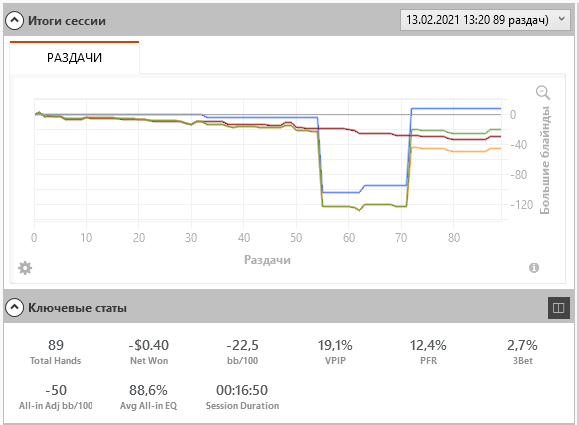Click the Большие блайнды axis label
This screenshot has height=425, width=579.
(545, 160)
